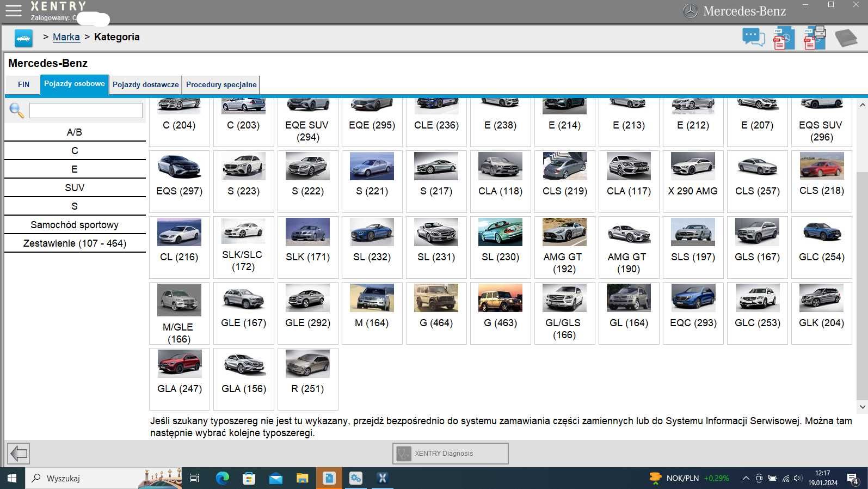Viewport: 868px width, 489px height.
Task: Open Windows Start menu
Action: point(12,478)
